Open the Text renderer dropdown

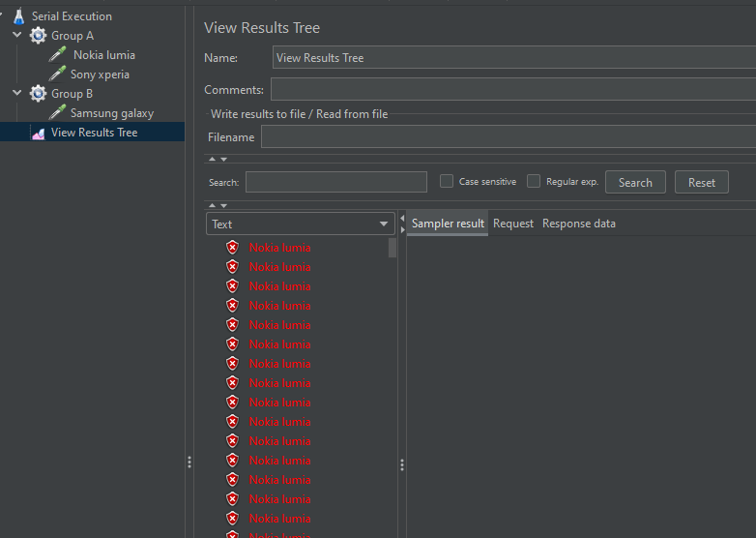[x=301, y=224]
